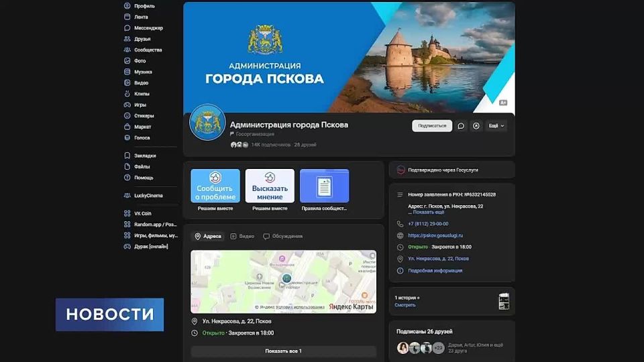
Task: Click the cover banner of Администрация города Пскова
Action: [x=349, y=57]
